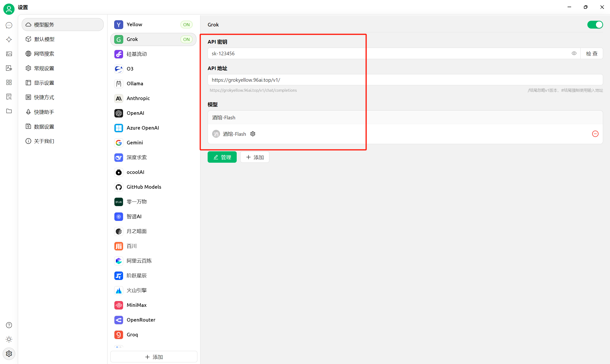Select 网络搜索 settings menu
This screenshot has width=610, height=364.
pyautogui.click(x=62, y=53)
